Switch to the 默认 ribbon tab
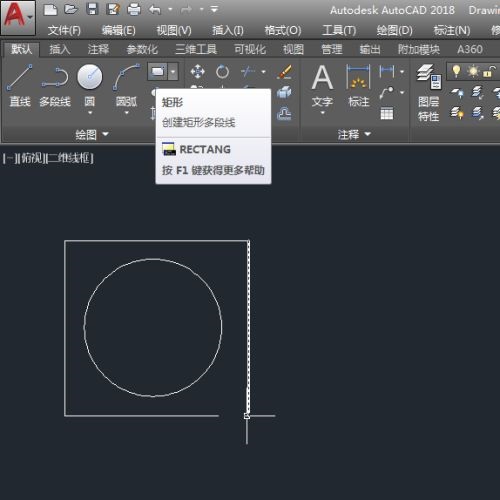Viewport: 500px width, 500px height. (22, 49)
